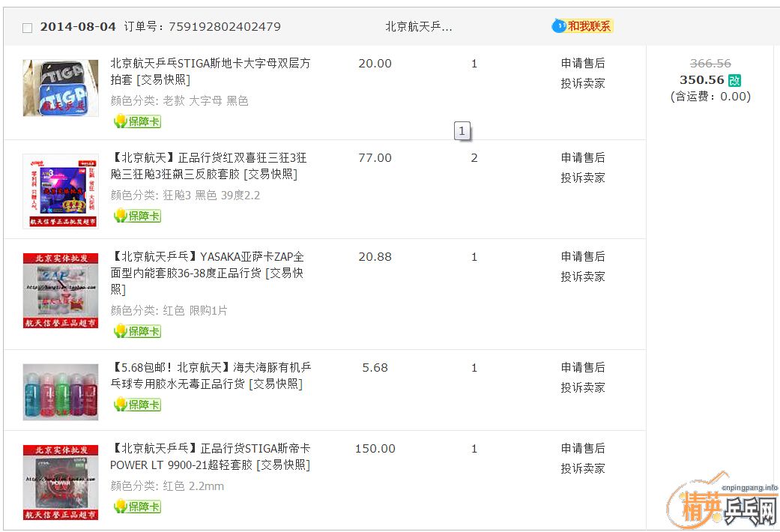This screenshot has width=780, height=532.
Task: Click 保障卡 badge under STIGA POWER LT
Action: pyautogui.click(x=137, y=507)
